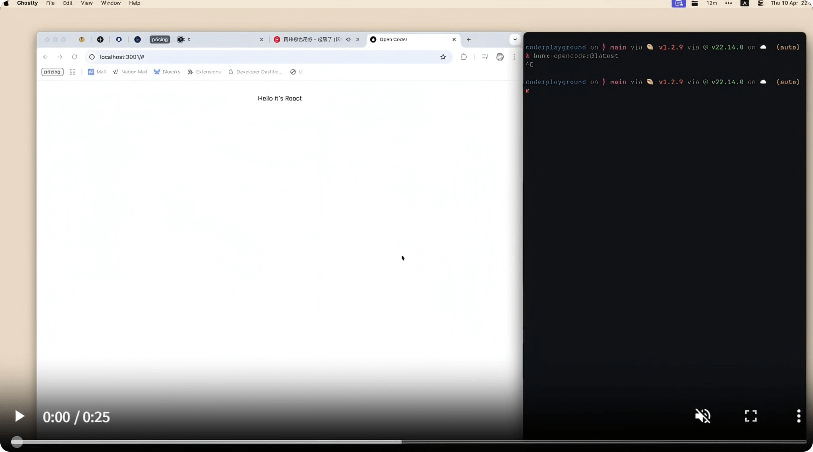Click the Mail bookmark
This screenshot has width=813, height=452.
pyautogui.click(x=97, y=72)
